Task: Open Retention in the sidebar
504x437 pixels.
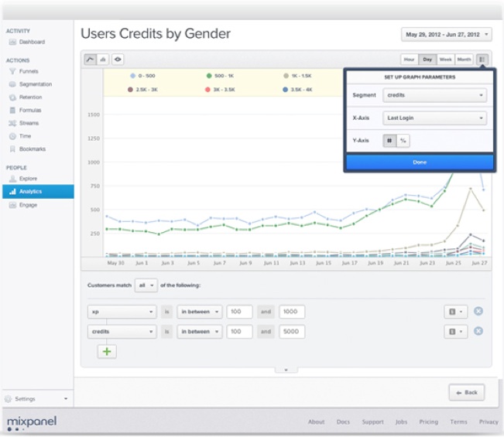Action: point(30,97)
